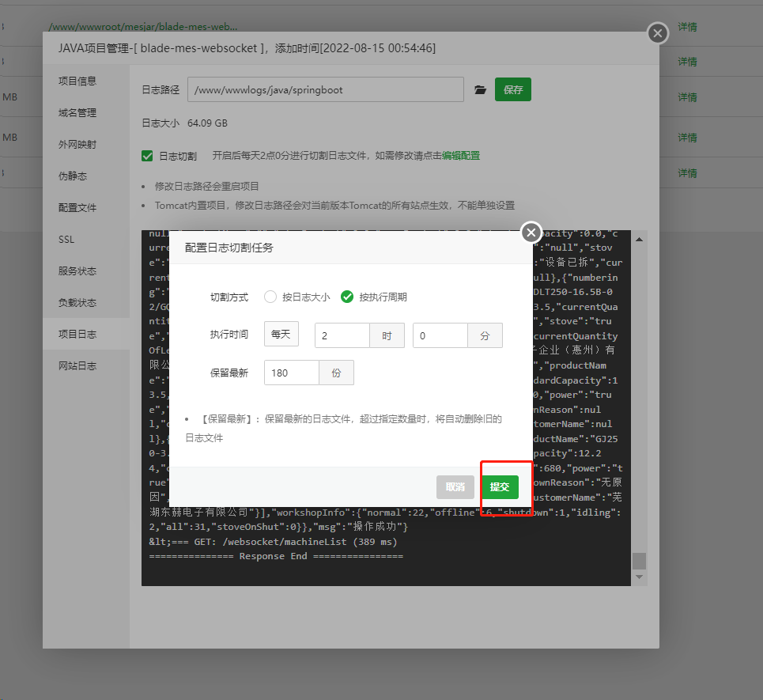The width and height of the screenshot is (763, 700).
Task: Open the 伪静态 sidebar tab
Action: (87, 176)
